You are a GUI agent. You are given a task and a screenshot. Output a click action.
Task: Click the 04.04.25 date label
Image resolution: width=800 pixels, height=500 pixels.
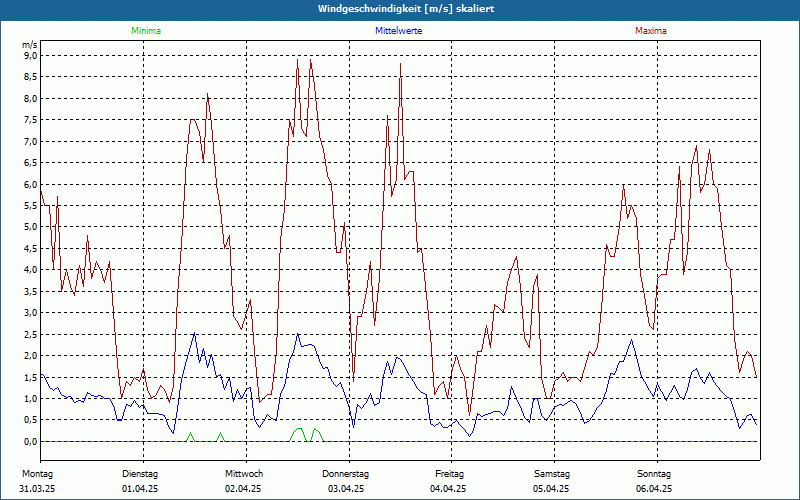click(449, 489)
